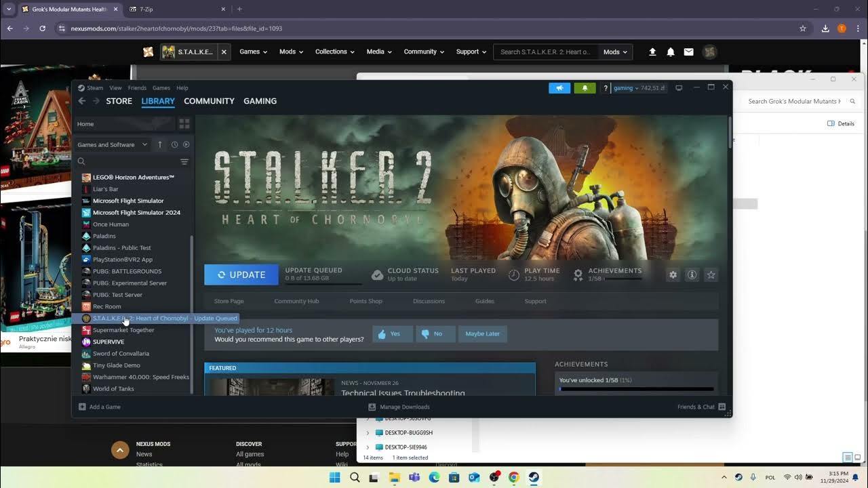Open the Community Hub link
Image resolution: width=868 pixels, height=488 pixels.
click(296, 301)
